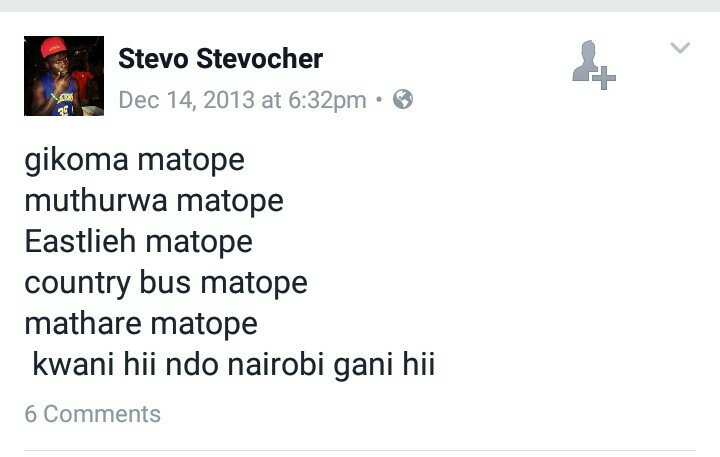
Task: Open the Stevo Stevocher profile name link
Action: (x=220, y=59)
